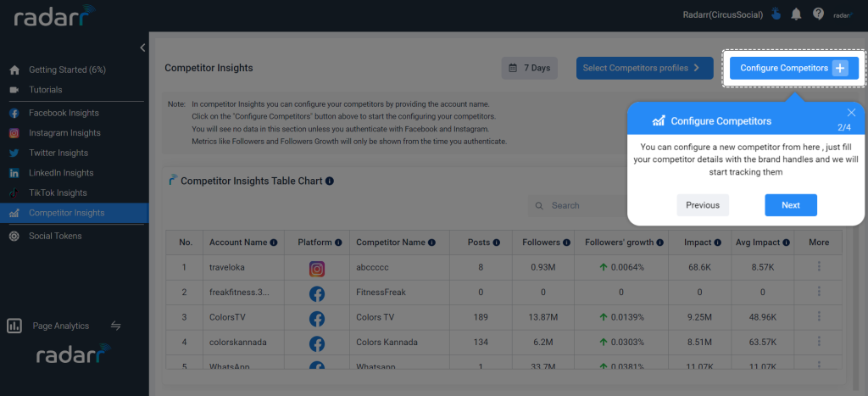Click the '68.6K' impact value

(699, 267)
